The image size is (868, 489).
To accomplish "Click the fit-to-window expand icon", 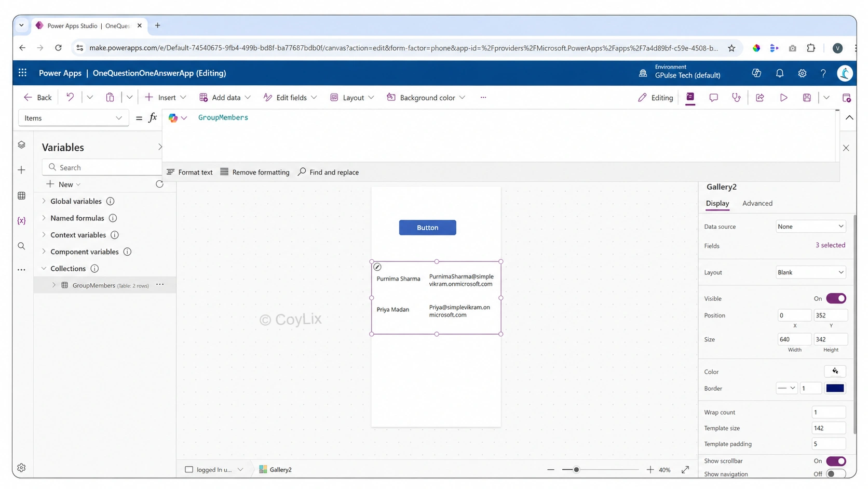I will click(x=685, y=469).
